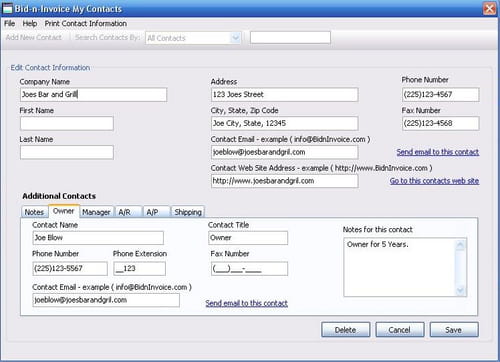500x362 pixels.
Task: Click the Bid-n-Invoice title bar app icon
Action: [x=7, y=8]
